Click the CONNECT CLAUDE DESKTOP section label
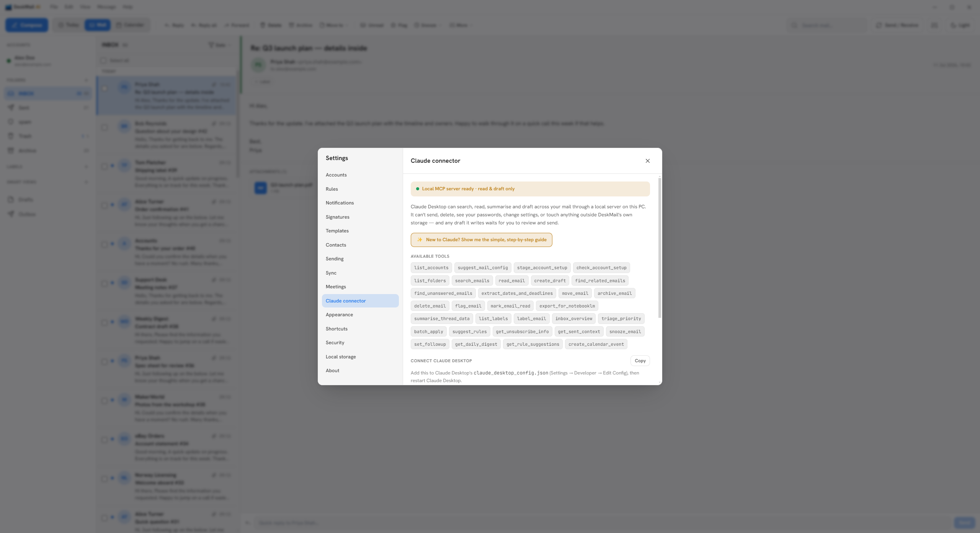 pos(441,361)
